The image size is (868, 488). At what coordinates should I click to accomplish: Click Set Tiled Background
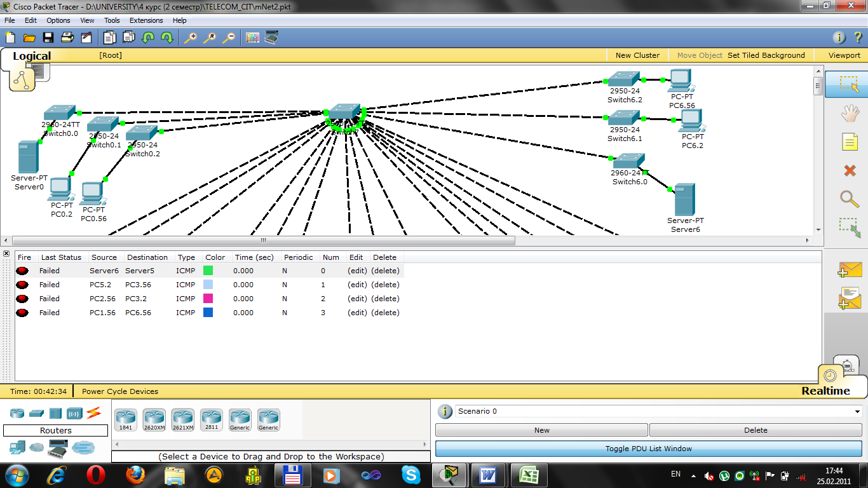(766, 55)
